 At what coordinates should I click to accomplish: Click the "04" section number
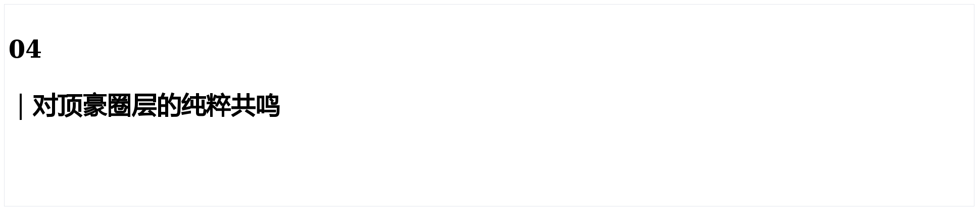(25, 50)
